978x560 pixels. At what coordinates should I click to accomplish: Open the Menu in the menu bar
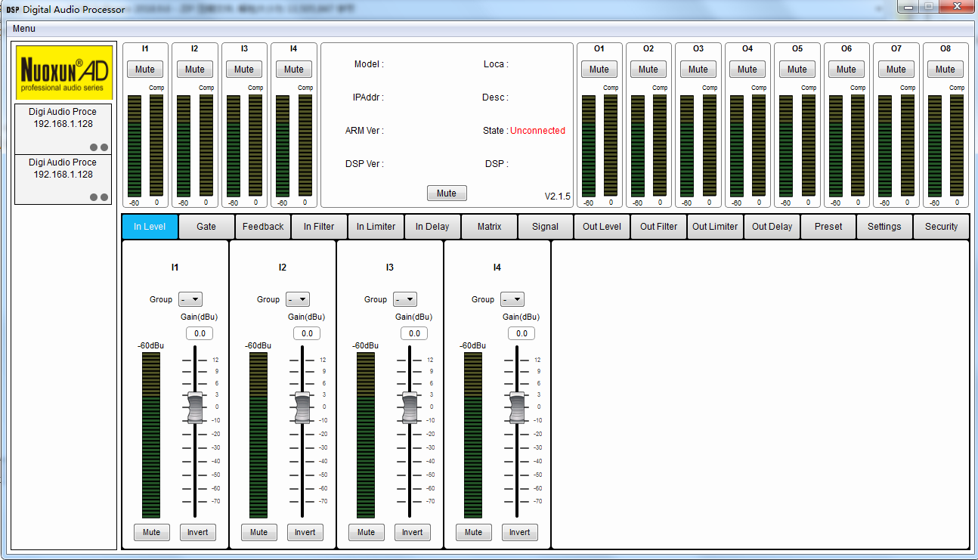23,28
